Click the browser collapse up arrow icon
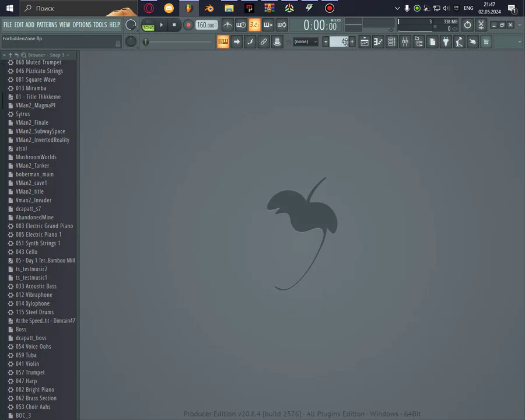525x420 pixels. [10, 55]
